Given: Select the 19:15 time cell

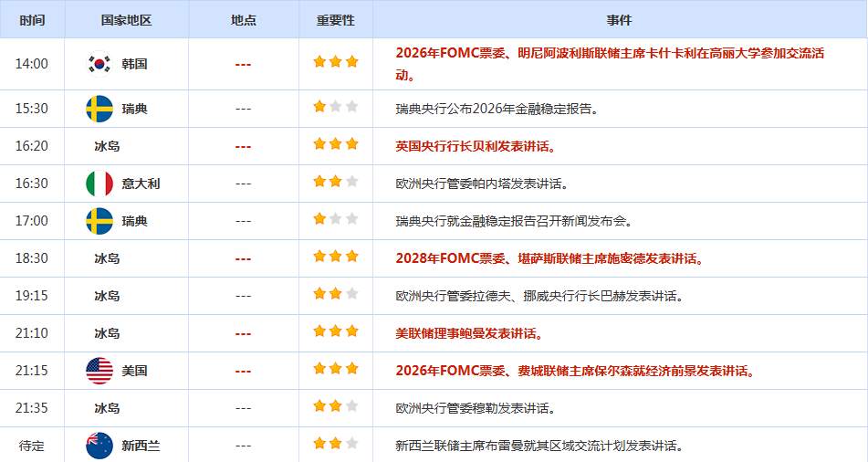Looking at the screenshot, I should click(x=32, y=296).
